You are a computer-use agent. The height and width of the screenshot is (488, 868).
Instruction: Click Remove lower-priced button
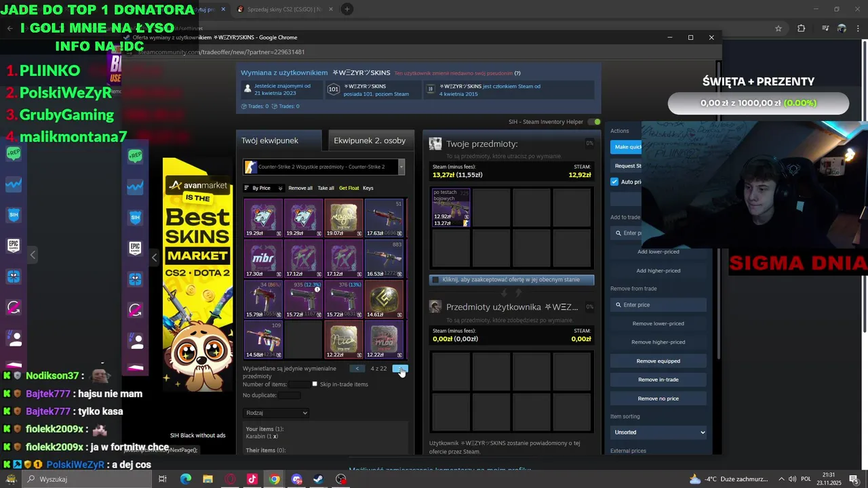(x=658, y=323)
